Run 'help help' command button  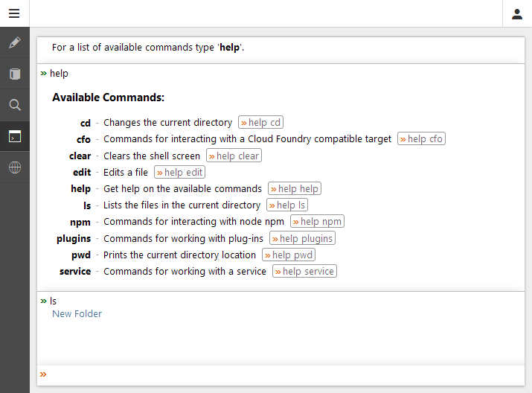pyautogui.click(x=294, y=189)
